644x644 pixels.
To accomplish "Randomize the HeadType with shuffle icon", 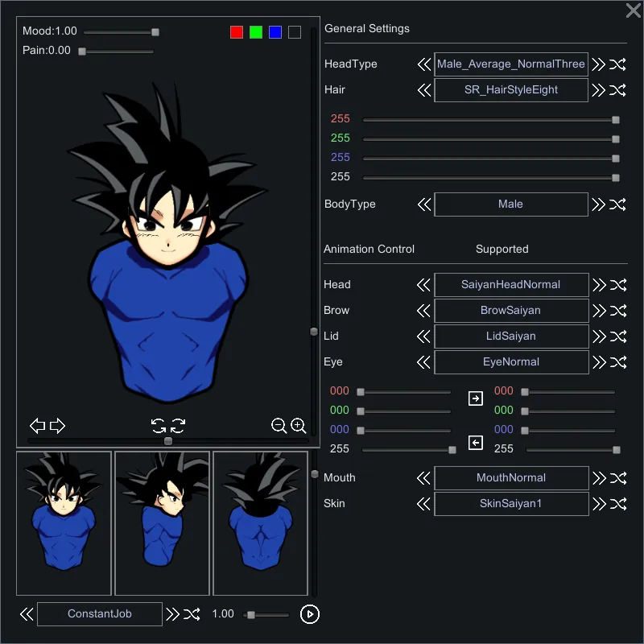I will pos(617,64).
